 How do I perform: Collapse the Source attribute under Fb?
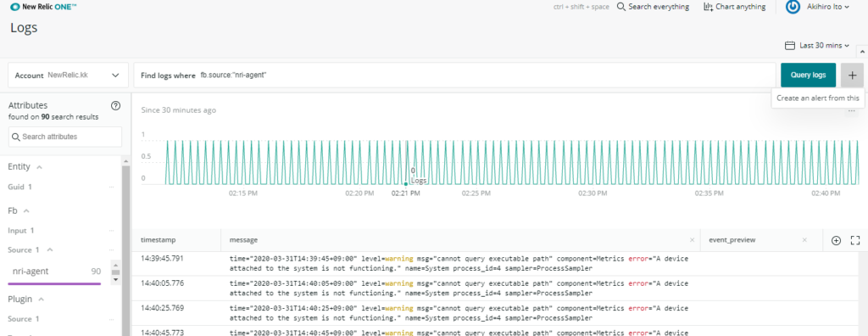coord(50,250)
